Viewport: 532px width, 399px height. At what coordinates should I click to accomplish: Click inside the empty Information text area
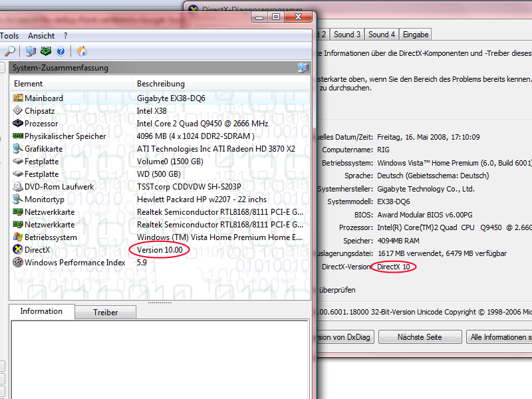click(160, 359)
